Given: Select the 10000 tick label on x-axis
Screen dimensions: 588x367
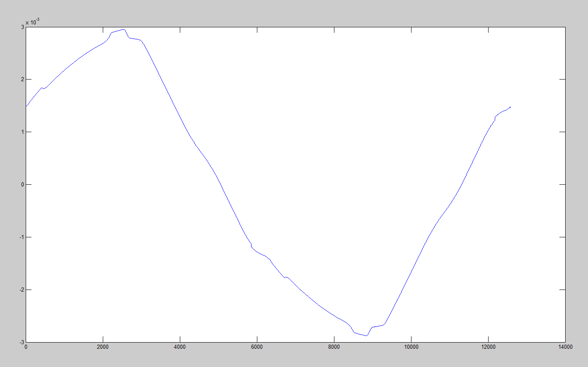Looking at the screenshot, I should tap(411, 347).
